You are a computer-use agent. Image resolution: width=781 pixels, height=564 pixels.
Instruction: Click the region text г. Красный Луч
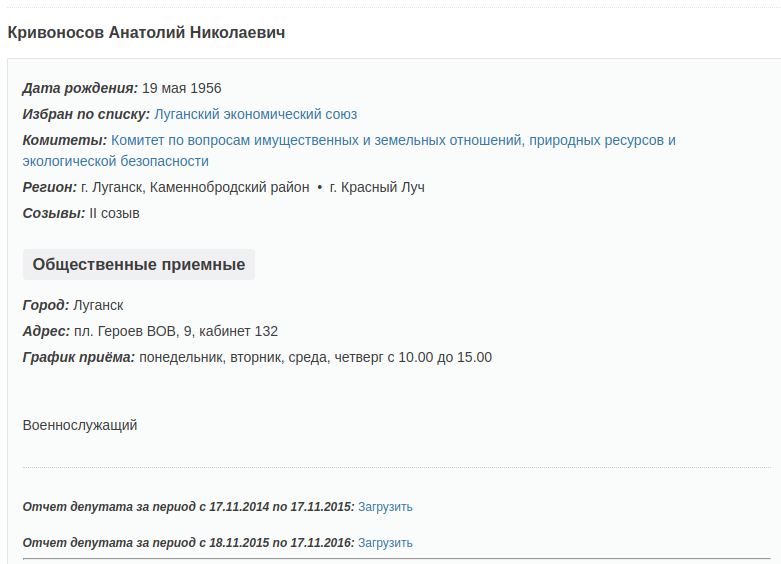pos(377,187)
